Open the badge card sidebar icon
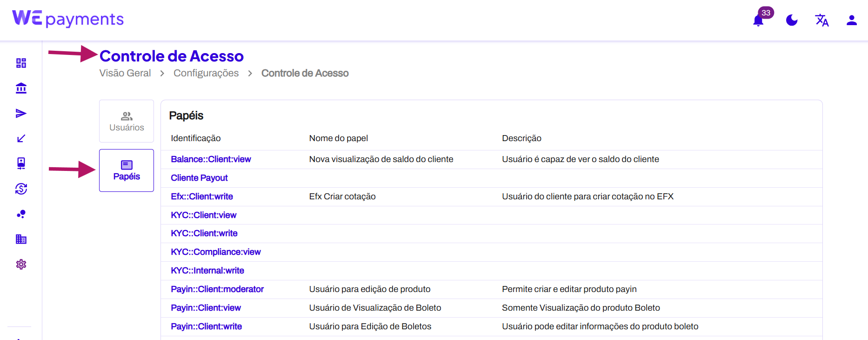The height and width of the screenshot is (340, 868). pos(21,163)
